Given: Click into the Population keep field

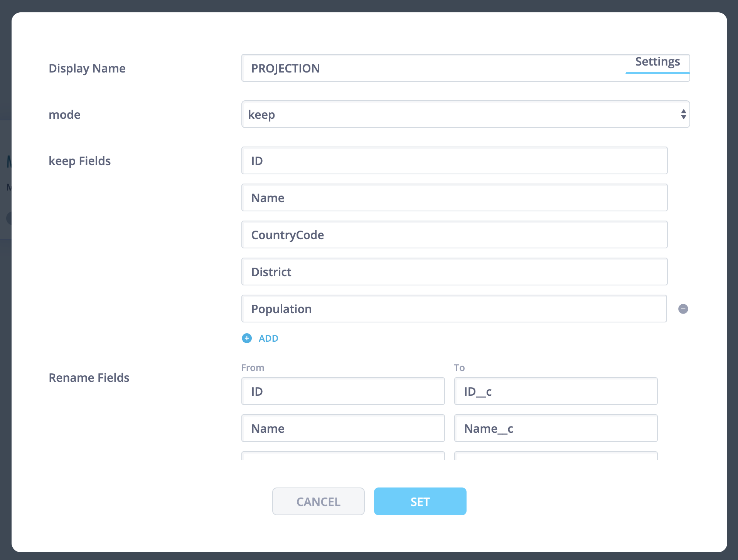Looking at the screenshot, I should (x=454, y=309).
